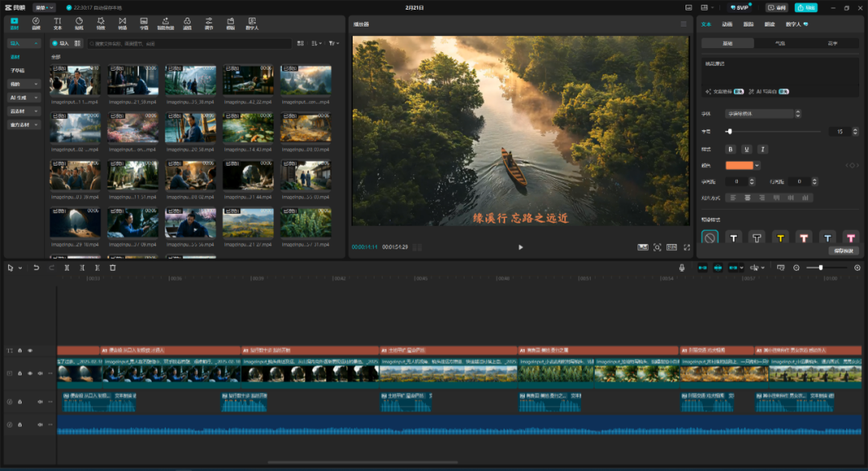Switch media view with grid layout icon
This screenshot has width=868, height=471.
(x=300, y=43)
